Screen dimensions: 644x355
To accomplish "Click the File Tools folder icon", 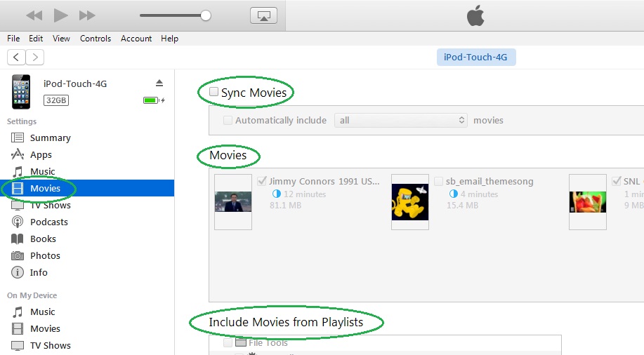I will coord(241,342).
